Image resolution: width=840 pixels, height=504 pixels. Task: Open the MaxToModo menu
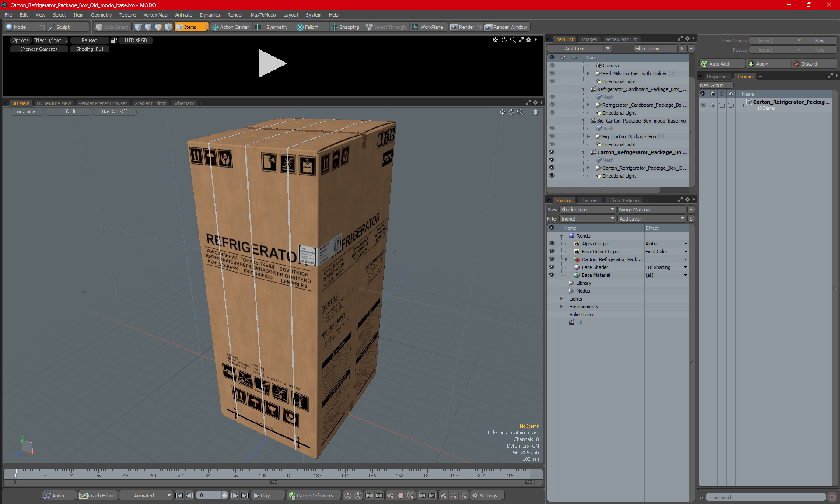263,15
